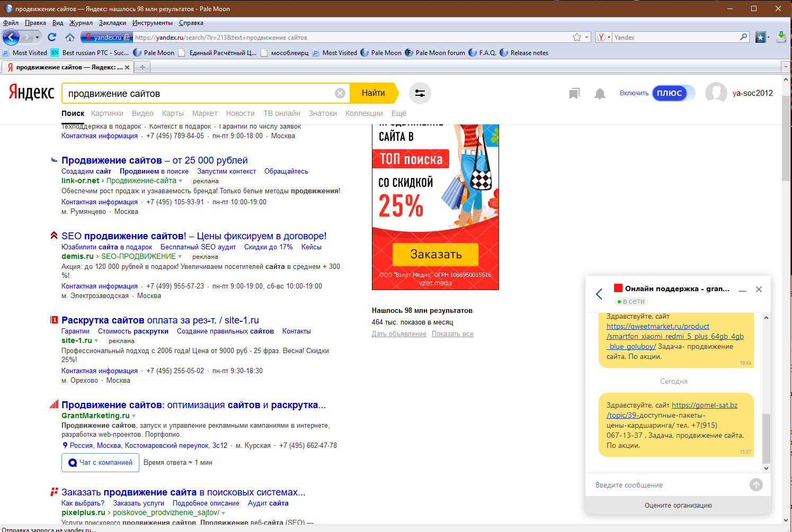Click the Найти search button
792x532 pixels.
[374, 93]
